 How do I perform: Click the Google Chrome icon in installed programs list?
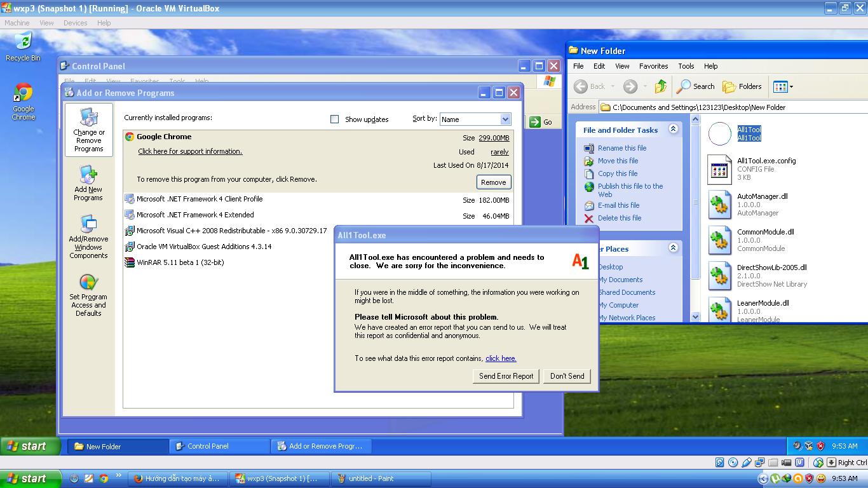click(130, 137)
